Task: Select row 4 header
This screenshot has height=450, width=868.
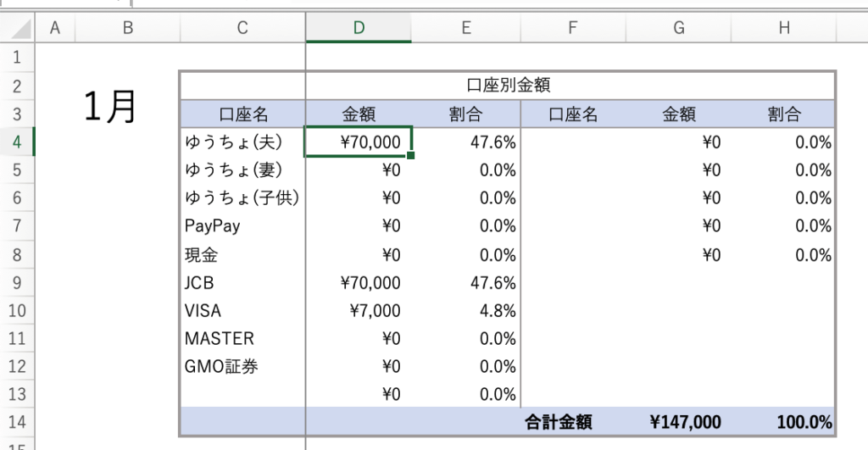Action: pyautogui.click(x=18, y=142)
